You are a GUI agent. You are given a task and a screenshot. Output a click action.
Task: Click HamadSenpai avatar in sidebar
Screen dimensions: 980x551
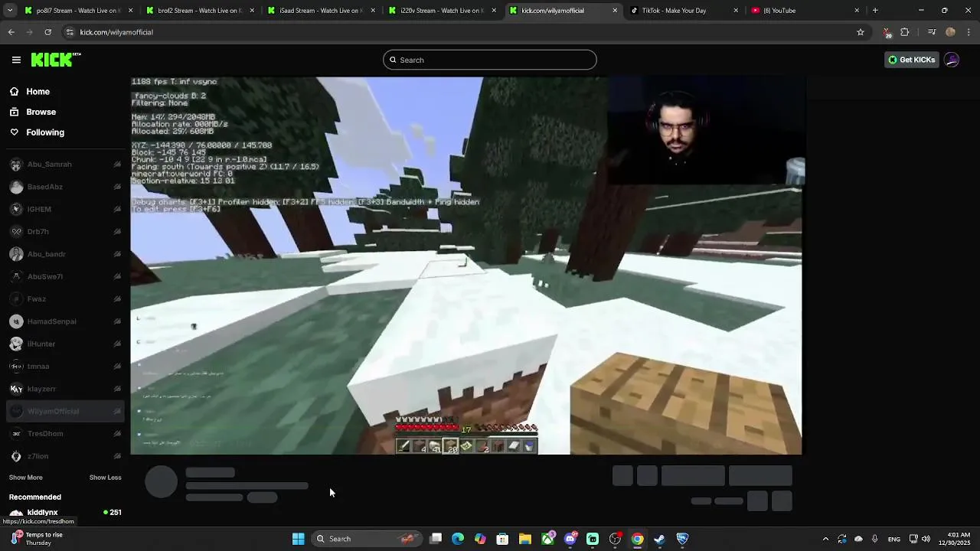point(16,321)
